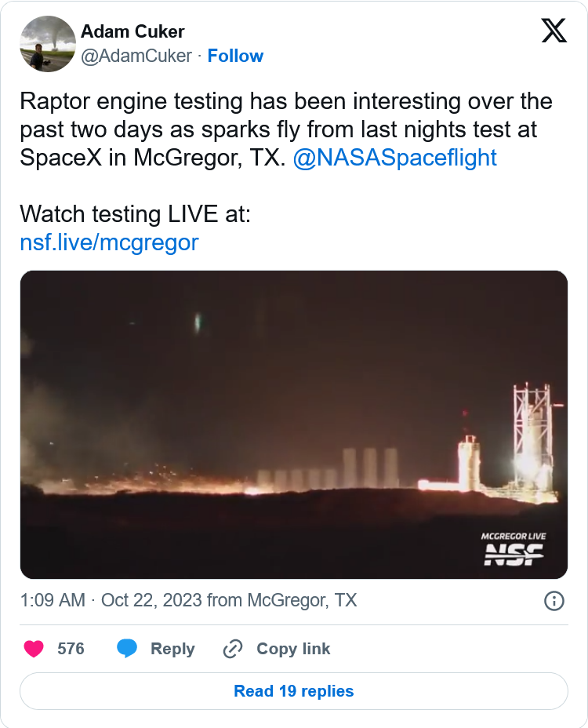588x728 pixels.
Task: Open the Adam Cuker display name
Action: [132, 31]
